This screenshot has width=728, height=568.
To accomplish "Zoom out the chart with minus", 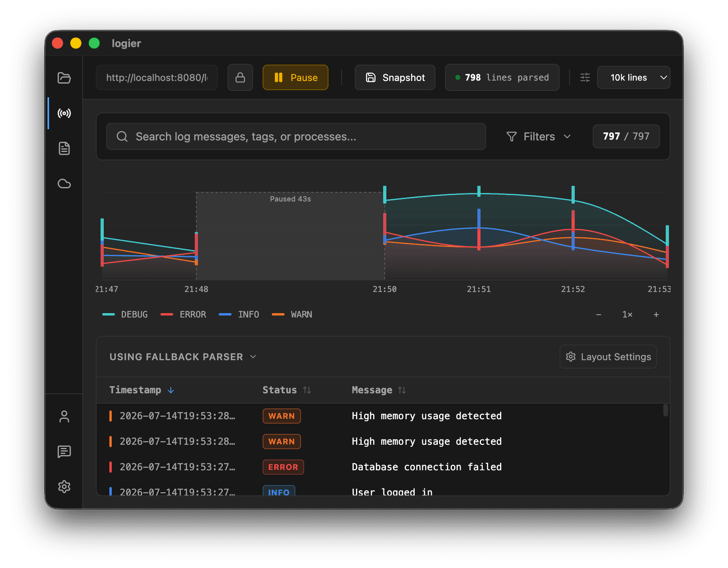I will (599, 315).
